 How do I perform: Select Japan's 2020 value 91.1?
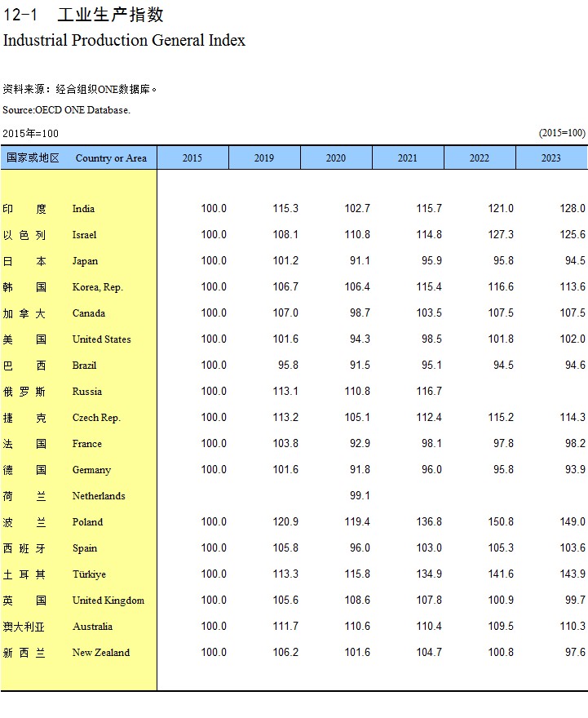coord(360,261)
